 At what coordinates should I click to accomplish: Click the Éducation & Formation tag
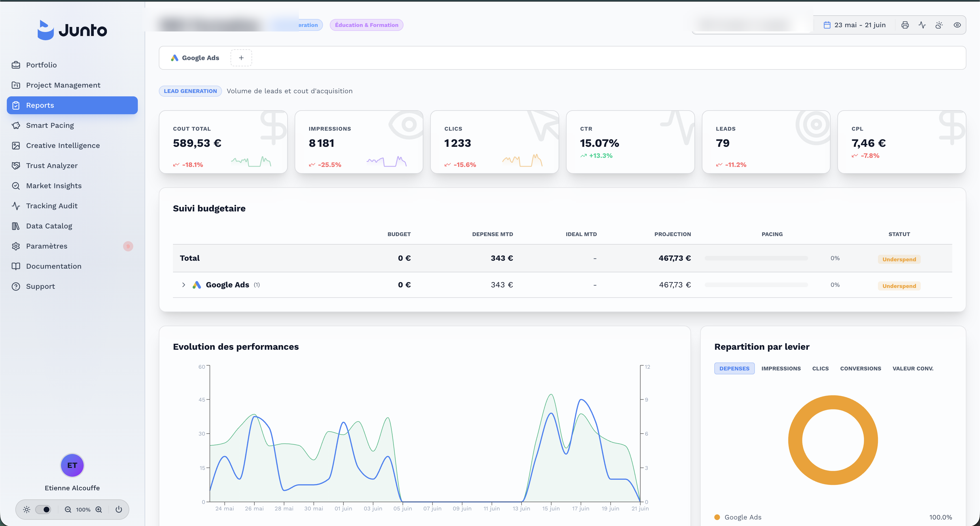[366, 25]
